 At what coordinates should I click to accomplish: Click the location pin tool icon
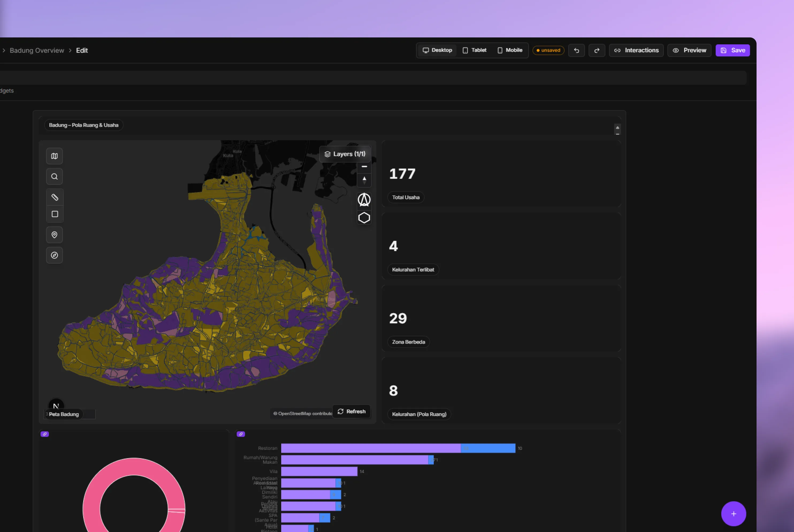[54, 235]
